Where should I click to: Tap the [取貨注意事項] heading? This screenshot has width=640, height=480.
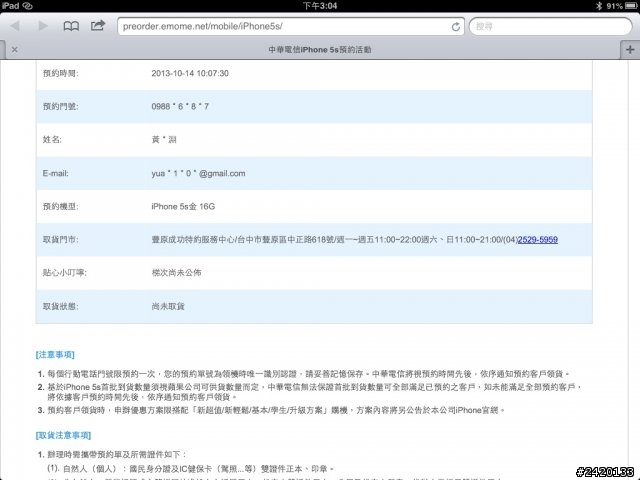pos(63,436)
